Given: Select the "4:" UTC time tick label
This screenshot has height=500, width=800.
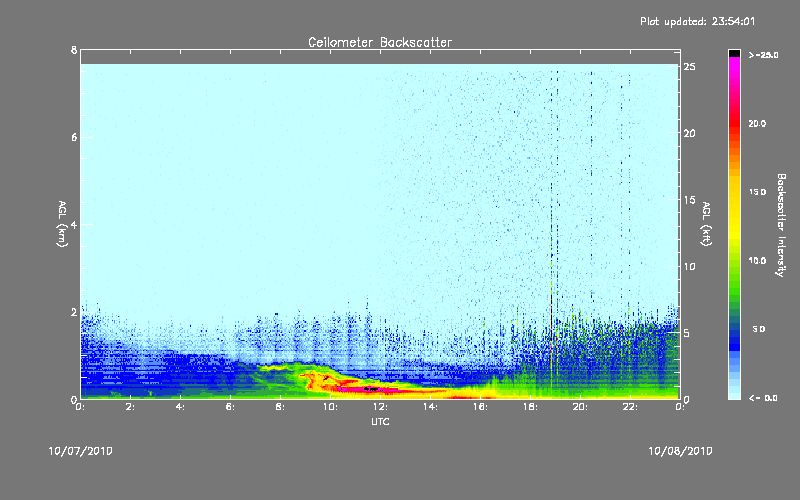Looking at the screenshot, I should tap(181, 407).
